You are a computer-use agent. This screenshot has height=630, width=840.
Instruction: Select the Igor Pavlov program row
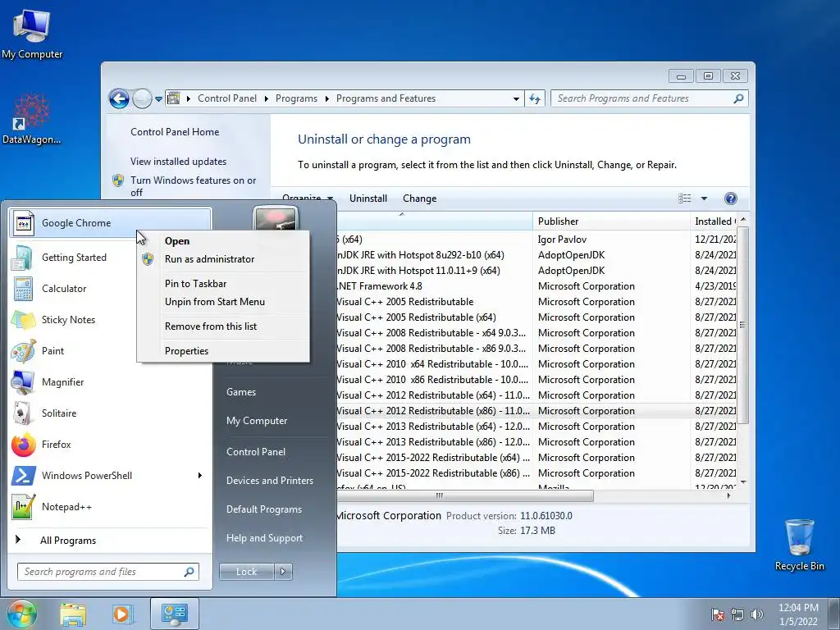click(536, 240)
